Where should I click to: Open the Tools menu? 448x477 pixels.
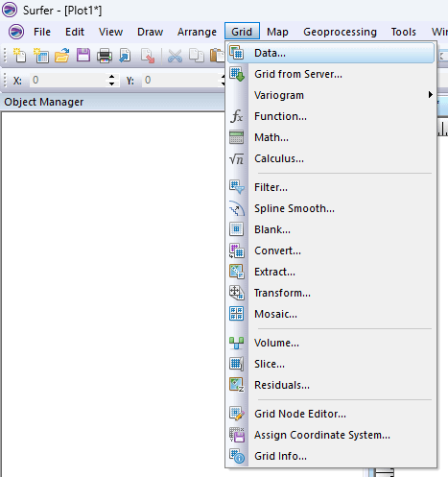point(404,32)
